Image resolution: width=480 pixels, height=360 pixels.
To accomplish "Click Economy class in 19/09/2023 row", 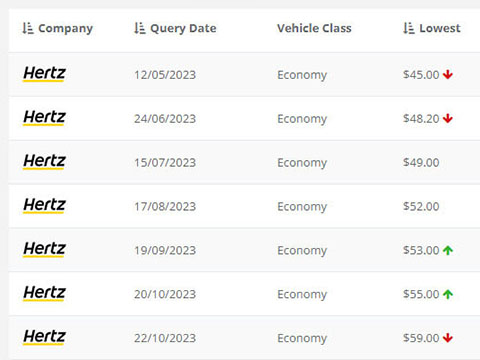I will point(302,251).
